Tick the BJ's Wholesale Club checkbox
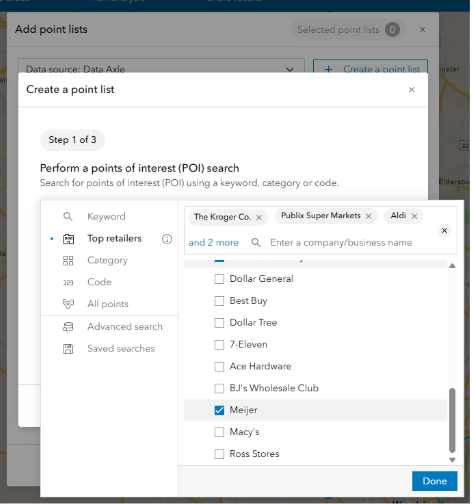The image size is (472, 504). click(x=219, y=388)
